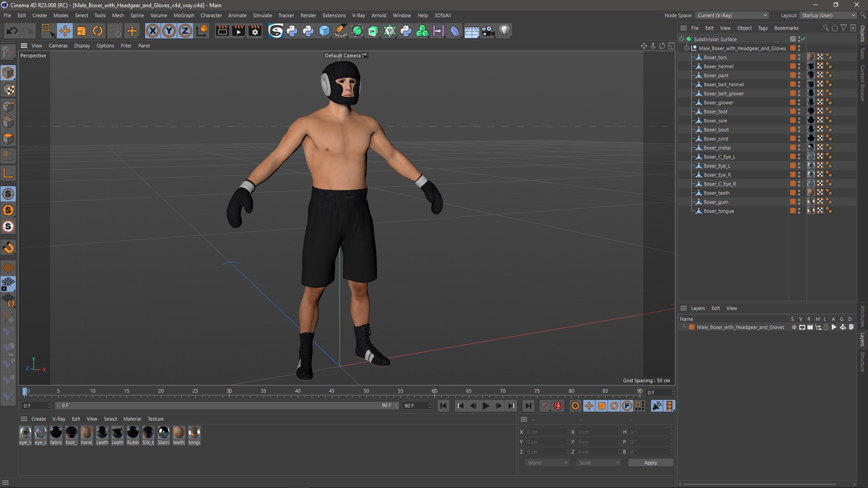The image size is (868, 488).
Task: Toggle Y axis lock
Action: pos(169,31)
